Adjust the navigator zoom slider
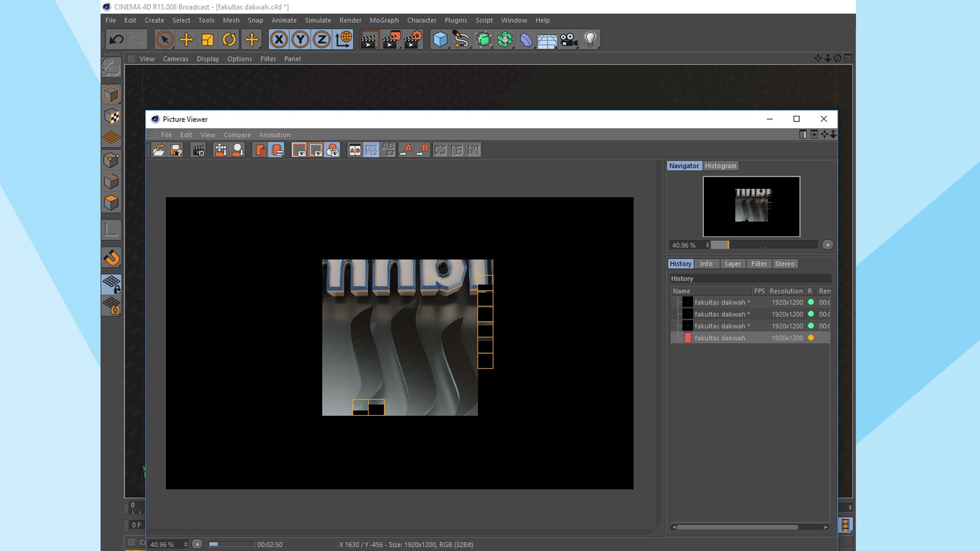980x551 pixels. pos(765,245)
